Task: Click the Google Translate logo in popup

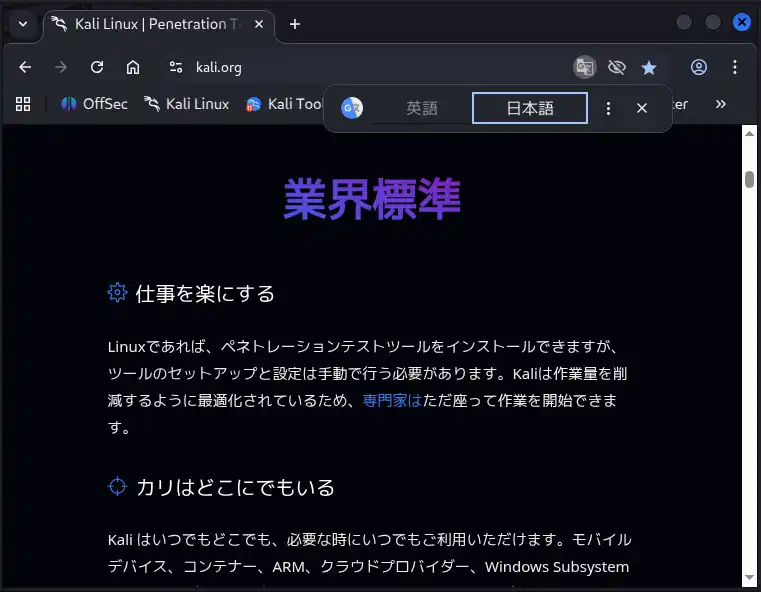Action: 352,108
